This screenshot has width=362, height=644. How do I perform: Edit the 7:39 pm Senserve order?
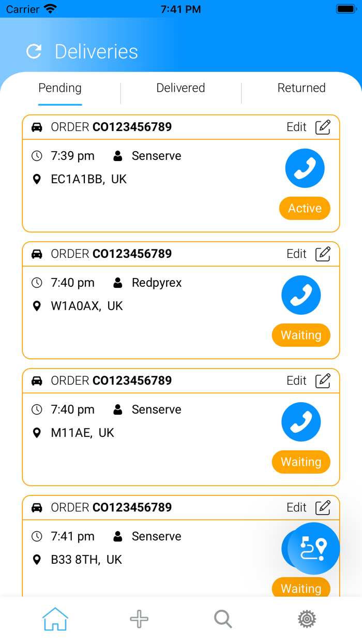(x=308, y=127)
